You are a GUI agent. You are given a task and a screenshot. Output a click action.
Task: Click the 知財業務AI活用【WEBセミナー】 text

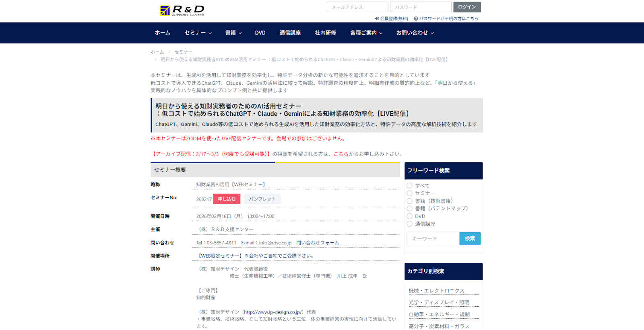click(231, 184)
